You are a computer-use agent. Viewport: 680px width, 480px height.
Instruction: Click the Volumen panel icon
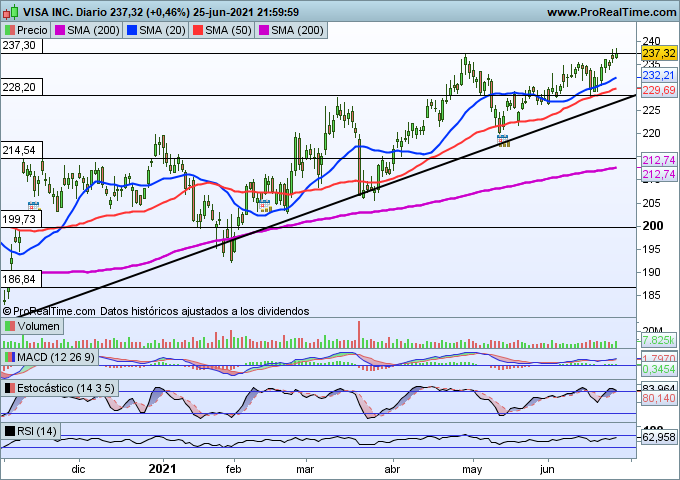[x=10, y=326]
